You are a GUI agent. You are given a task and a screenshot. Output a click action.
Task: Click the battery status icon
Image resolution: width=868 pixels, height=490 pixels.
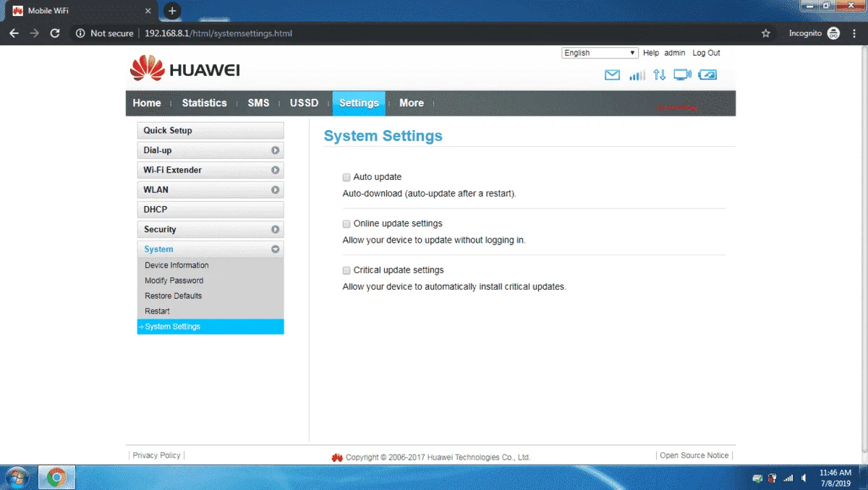click(x=707, y=74)
